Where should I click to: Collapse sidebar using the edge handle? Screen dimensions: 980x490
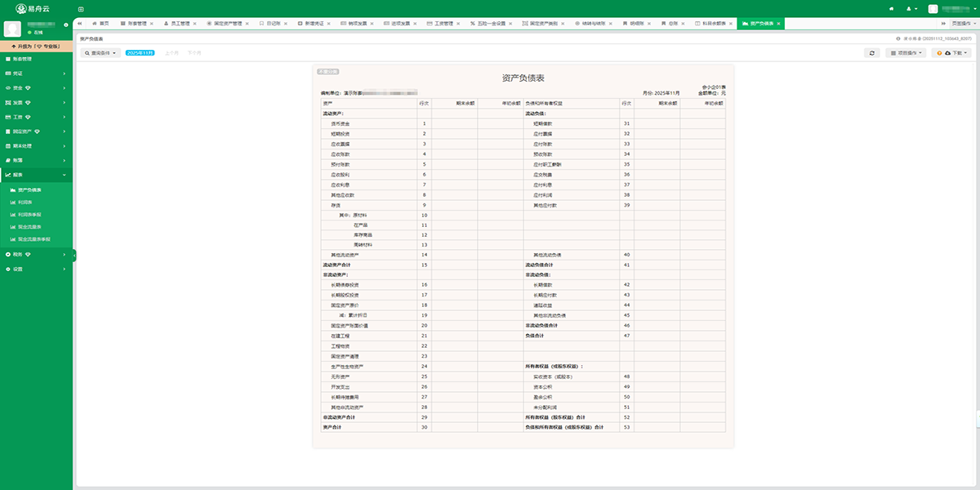74,256
